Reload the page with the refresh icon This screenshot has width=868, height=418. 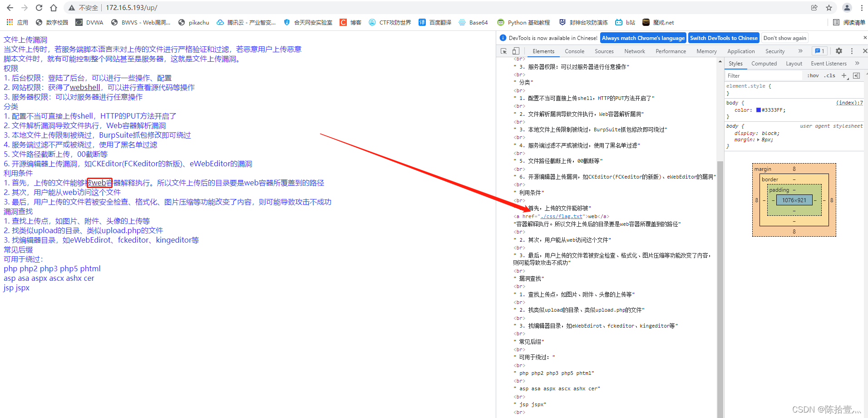click(x=39, y=8)
